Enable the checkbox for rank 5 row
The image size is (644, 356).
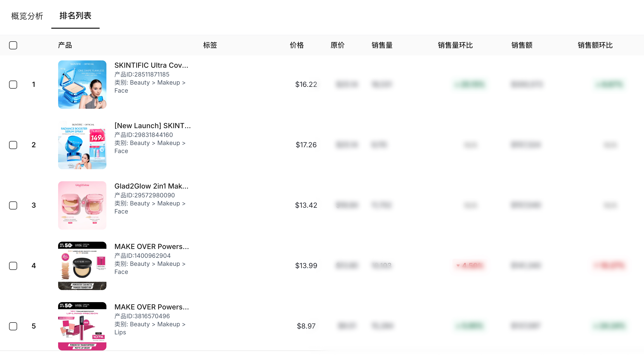coord(13,326)
